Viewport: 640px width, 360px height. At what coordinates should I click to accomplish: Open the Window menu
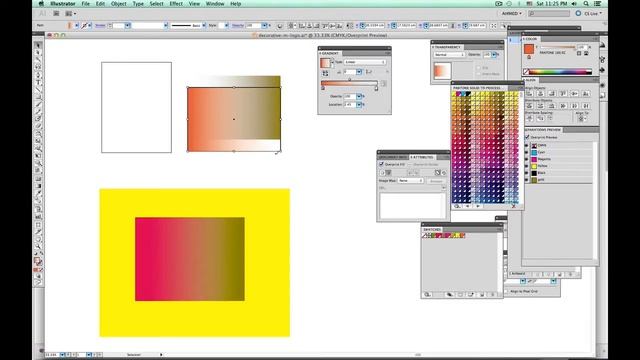click(215, 4)
